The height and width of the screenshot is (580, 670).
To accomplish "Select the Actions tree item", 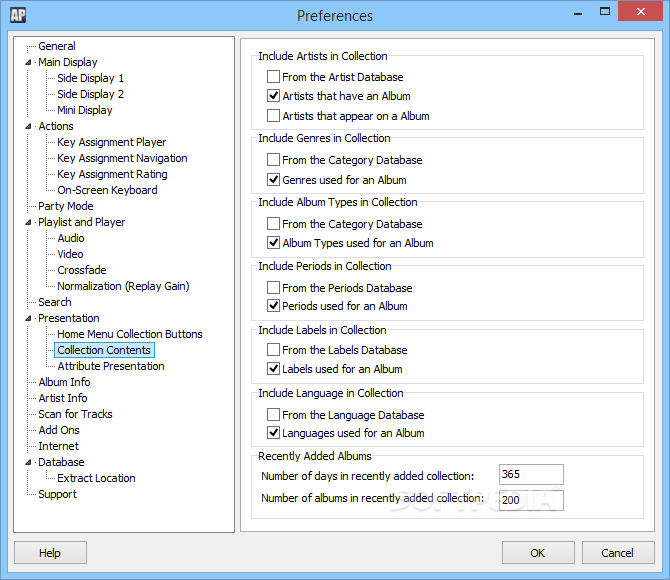I will pyautogui.click(x=56, y=126).
